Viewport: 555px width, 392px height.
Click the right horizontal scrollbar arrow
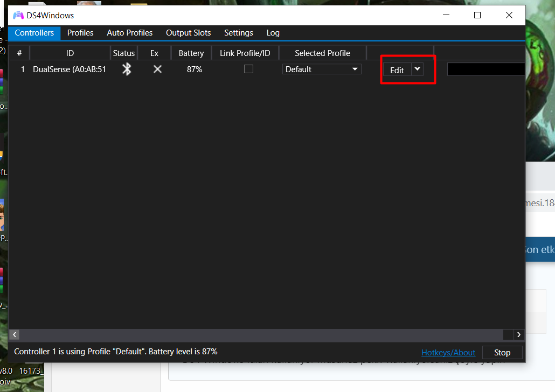tap(518, 334)
